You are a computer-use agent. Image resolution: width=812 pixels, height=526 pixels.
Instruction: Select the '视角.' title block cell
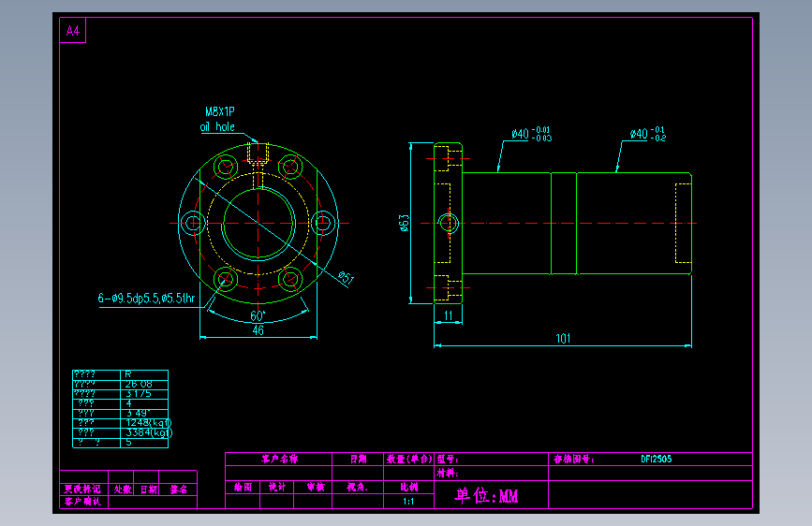[358, 488]
